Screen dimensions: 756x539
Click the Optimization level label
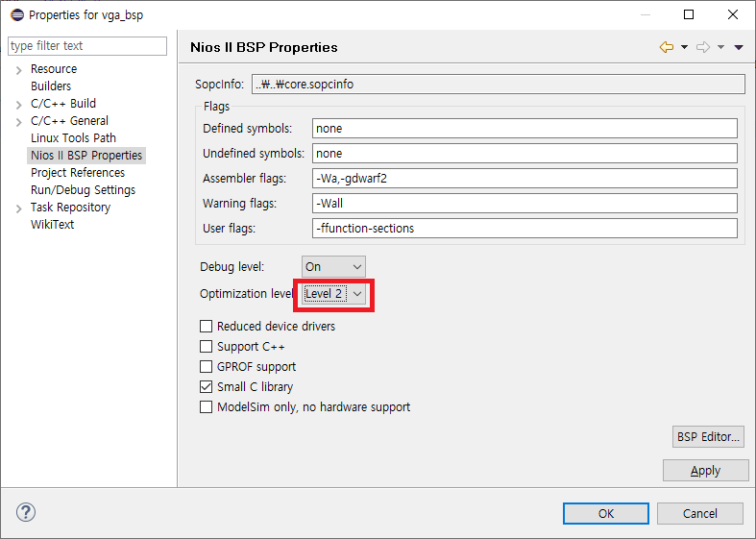point(246,294)
